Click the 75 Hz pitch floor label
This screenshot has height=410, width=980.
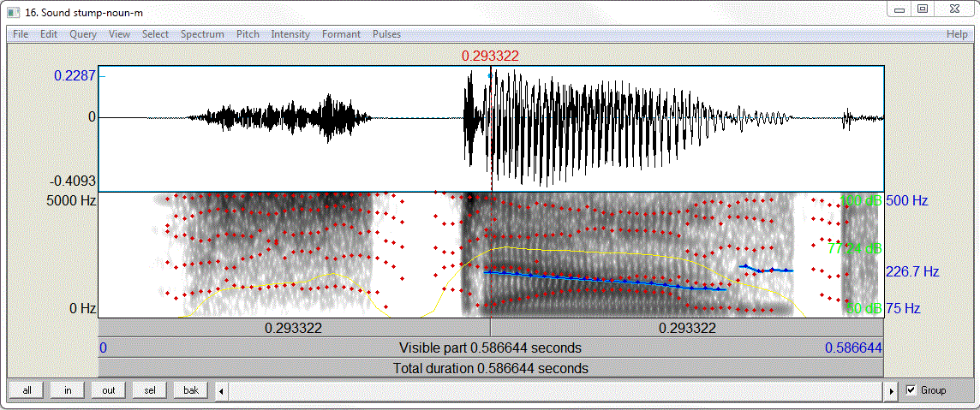[904, 308]
